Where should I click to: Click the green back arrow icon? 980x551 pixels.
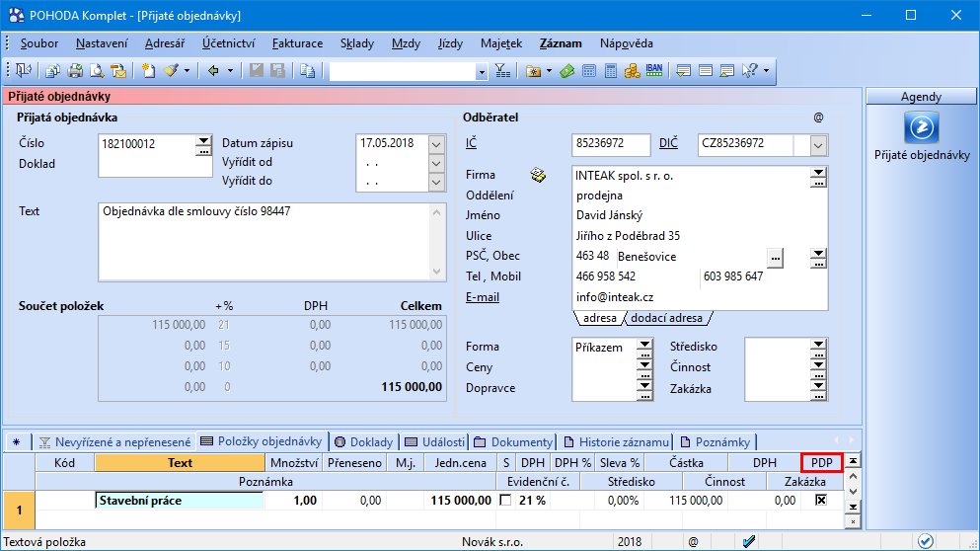(214, 71)
